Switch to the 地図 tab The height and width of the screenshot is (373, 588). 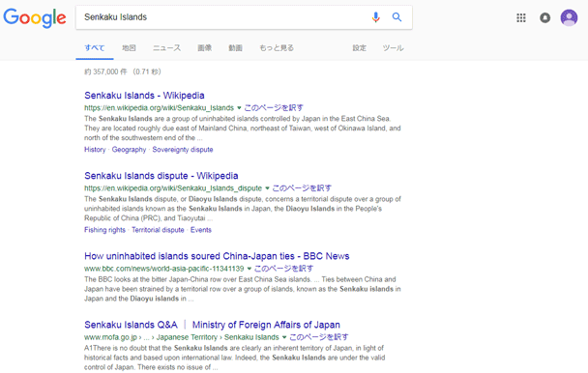tap(129, 48)
